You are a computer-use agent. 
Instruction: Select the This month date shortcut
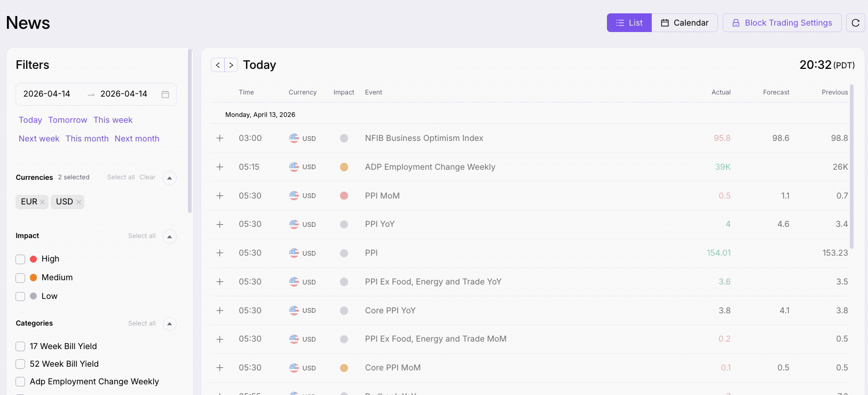(x=87, y=139)
